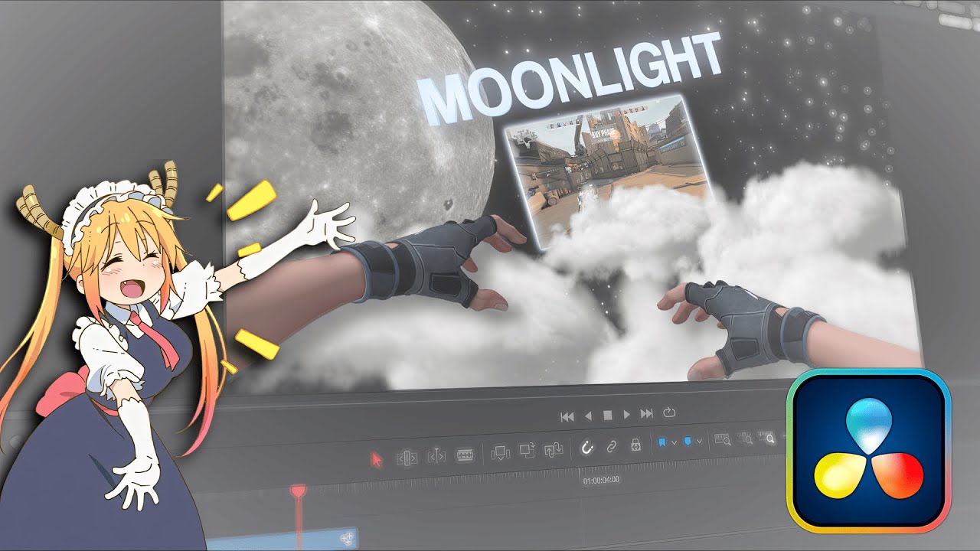Toggle Position Lock padlock icon

[635, 445]
